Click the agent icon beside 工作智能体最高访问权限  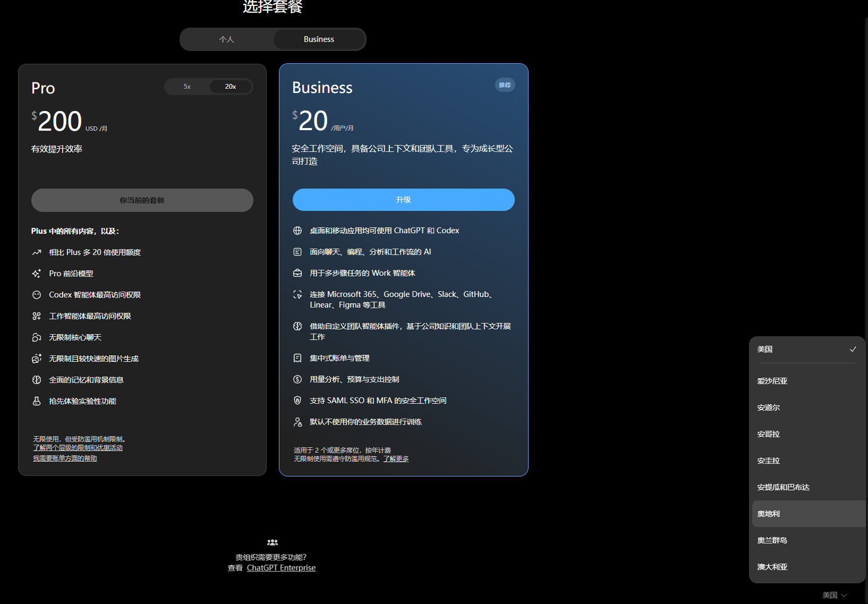(37, 316)
